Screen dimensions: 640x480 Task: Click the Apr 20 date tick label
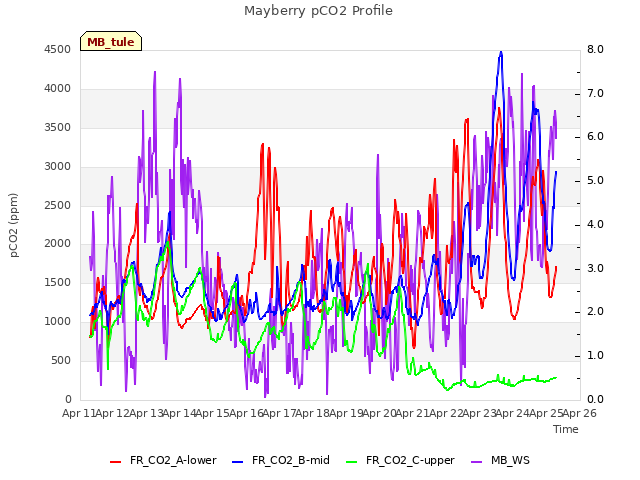pyautogui.click(x=380, y=413)
